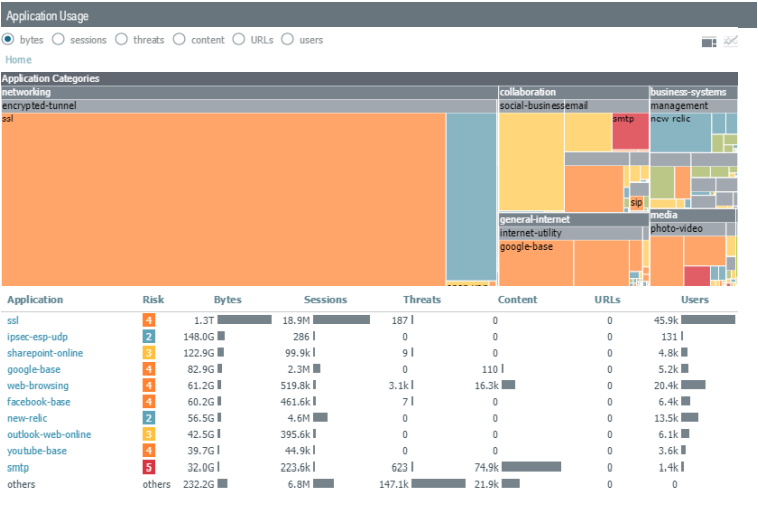
Task: Choose the users radio option
Action: coord(288,40)
